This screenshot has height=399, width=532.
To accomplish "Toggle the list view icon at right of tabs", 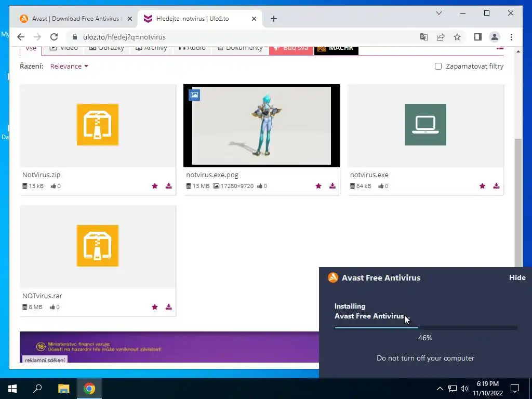I will [500, 48].
